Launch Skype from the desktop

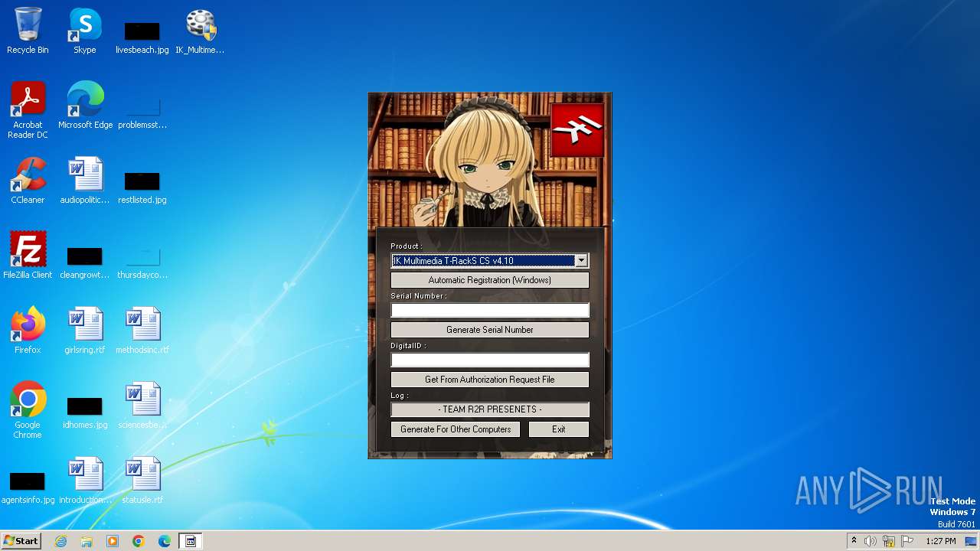85,31
